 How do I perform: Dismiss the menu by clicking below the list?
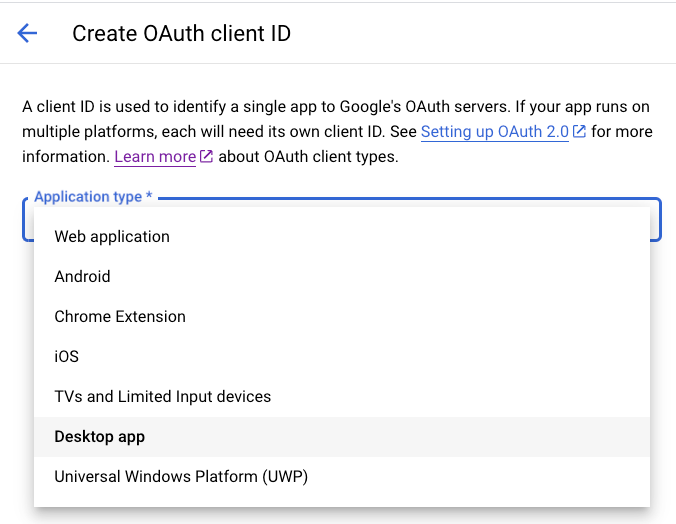(340, 516)
